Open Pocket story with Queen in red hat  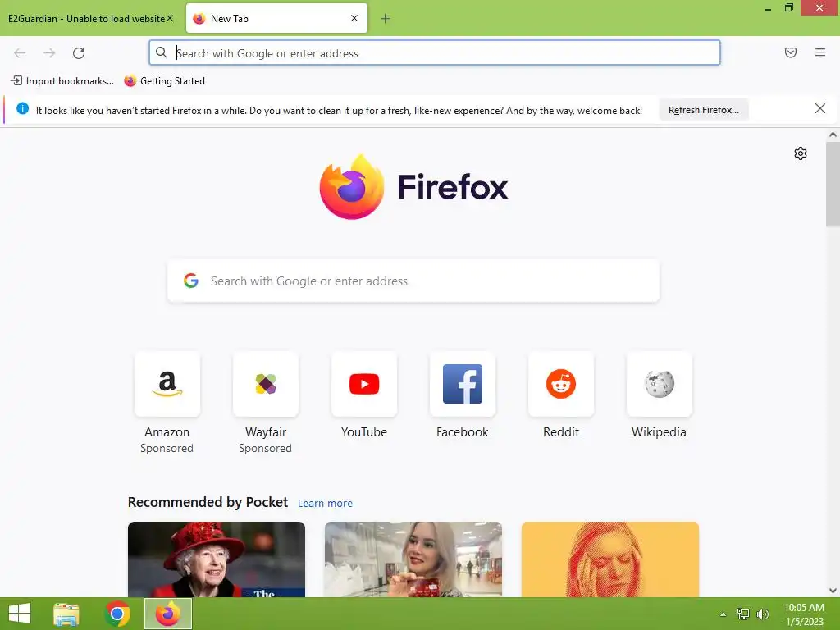[x=217, y=559]
